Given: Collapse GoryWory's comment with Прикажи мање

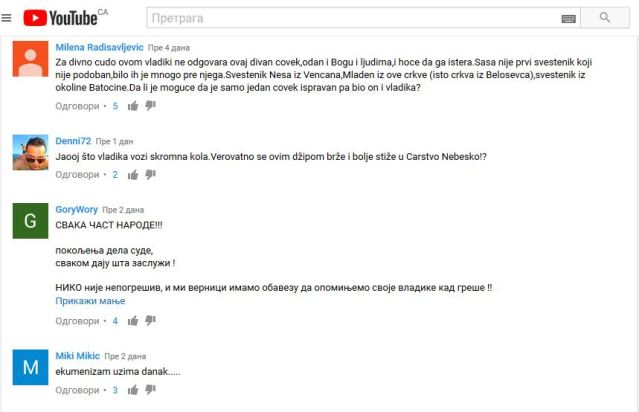Looking at the screenshot, I should [x=90, y=301].
